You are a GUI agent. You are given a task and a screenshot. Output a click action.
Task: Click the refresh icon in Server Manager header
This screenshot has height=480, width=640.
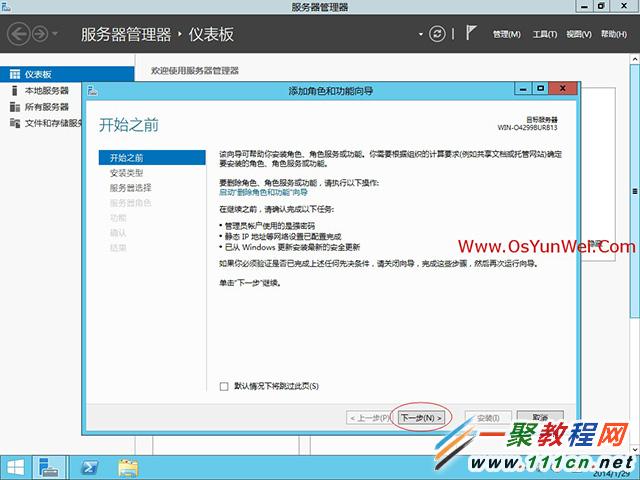[437, 33]
